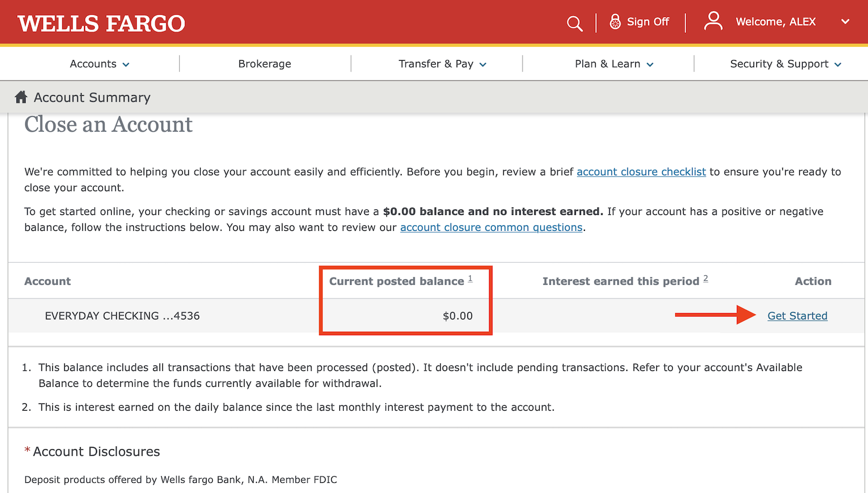Click the user profile silhouette icon

pyautogui.click(x=713, y=21)
